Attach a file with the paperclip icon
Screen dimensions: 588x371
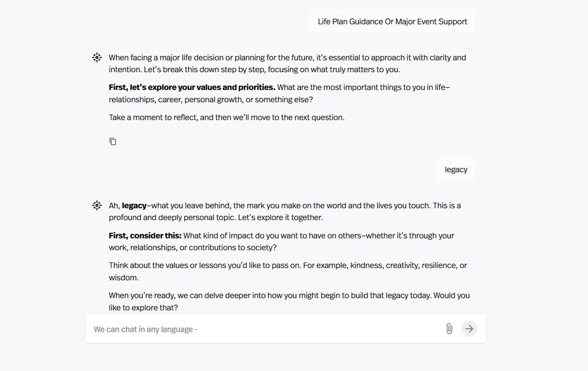pyautogui.click(x=449, y=329)
